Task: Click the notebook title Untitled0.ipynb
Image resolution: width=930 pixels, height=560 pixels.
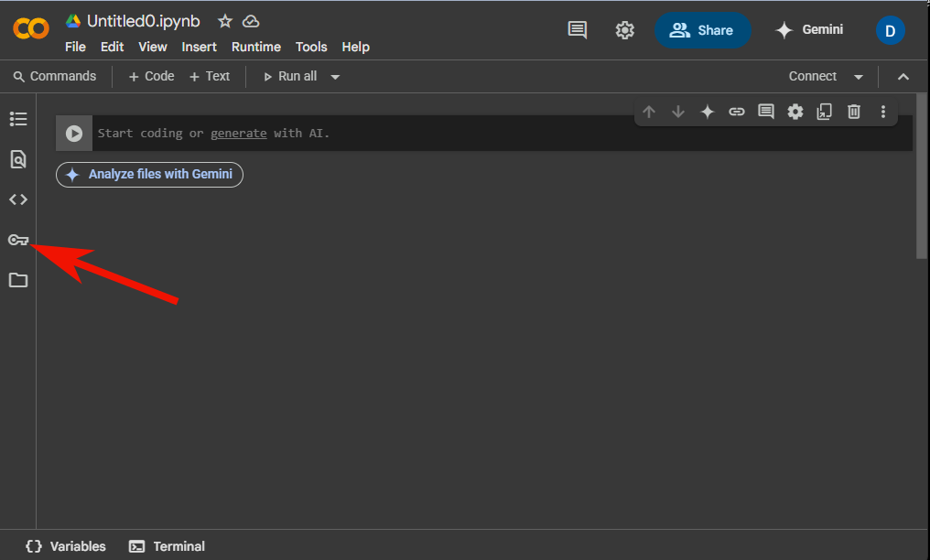Action: (x=144, y=21)
